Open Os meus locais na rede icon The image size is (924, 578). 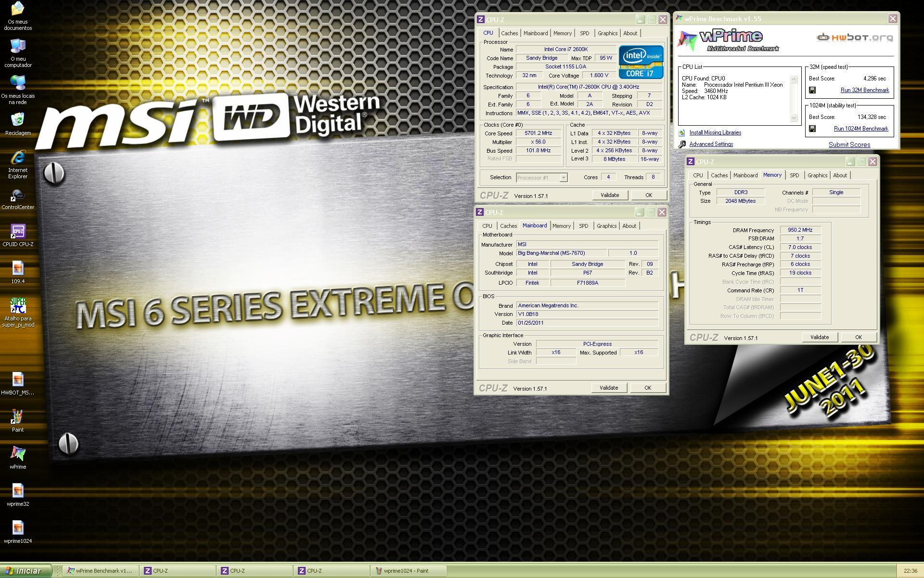pyautogui.click(x=18, y=90)
